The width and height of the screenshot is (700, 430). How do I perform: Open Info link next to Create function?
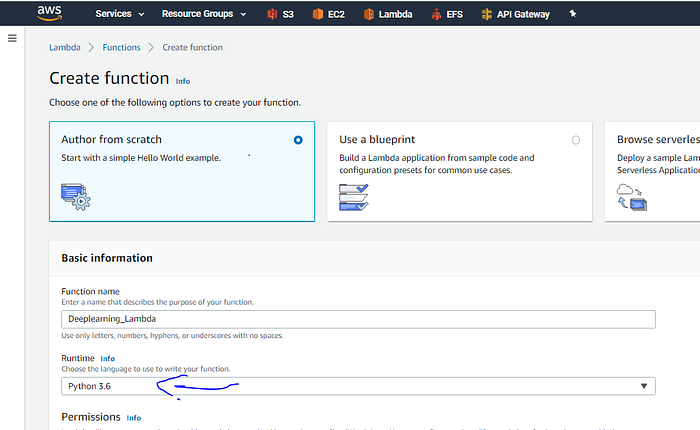point(183,81)
